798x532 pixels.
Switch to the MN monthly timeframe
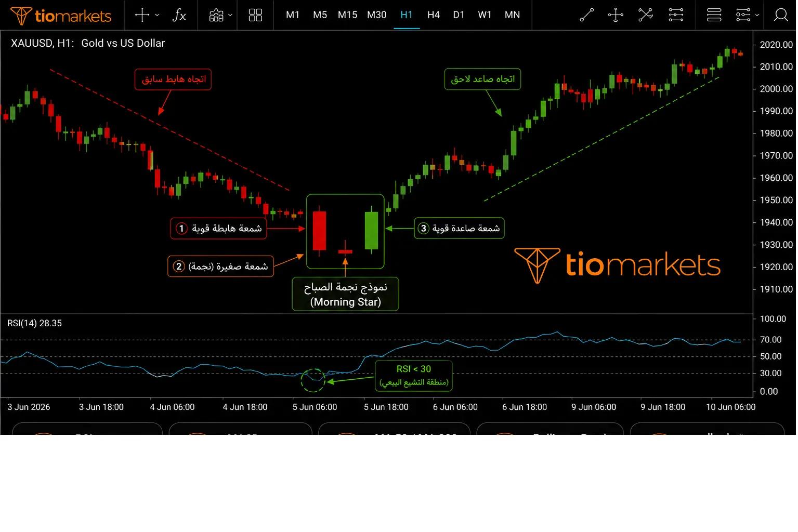pyautogui.click(x=512, y=15)
